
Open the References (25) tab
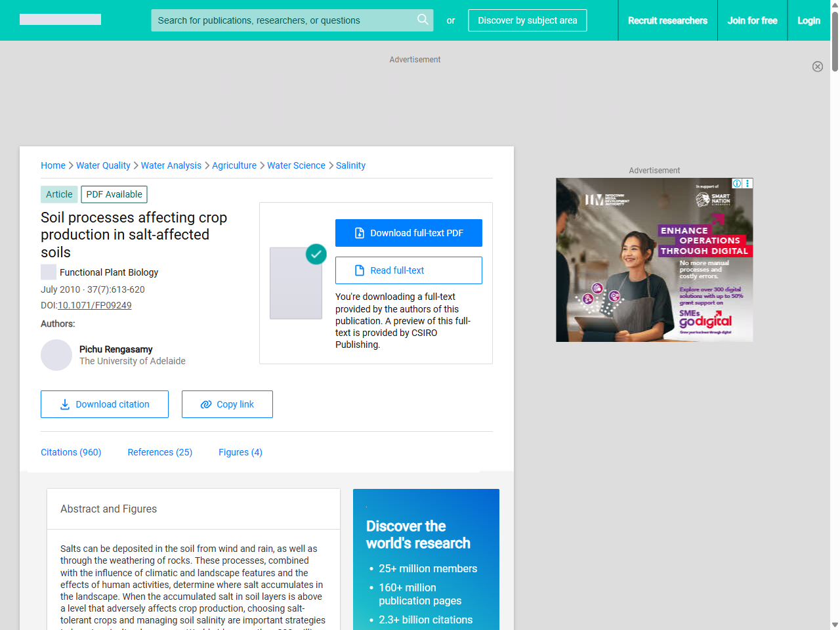click(x=159, y=452)
